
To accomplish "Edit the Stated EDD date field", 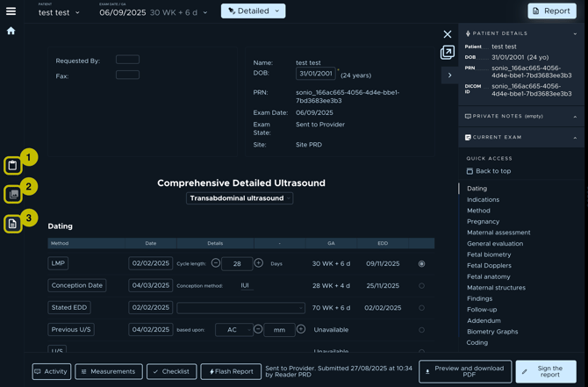I will click(150, 307).
